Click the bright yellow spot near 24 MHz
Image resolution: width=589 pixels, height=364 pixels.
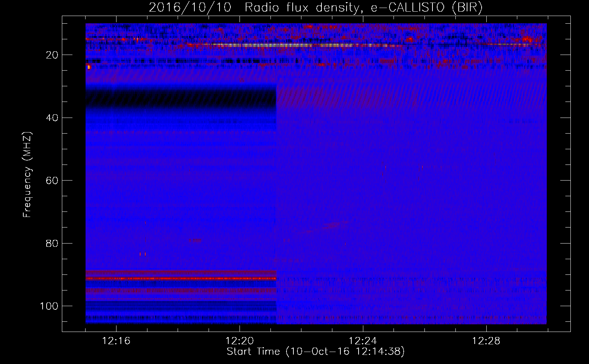[89, 67]
